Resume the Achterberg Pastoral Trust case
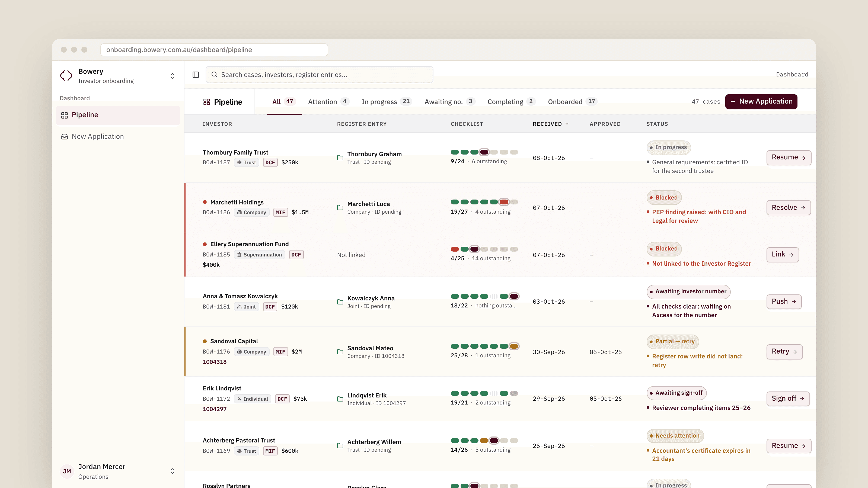The image size is (868, 488). point(789,446)
